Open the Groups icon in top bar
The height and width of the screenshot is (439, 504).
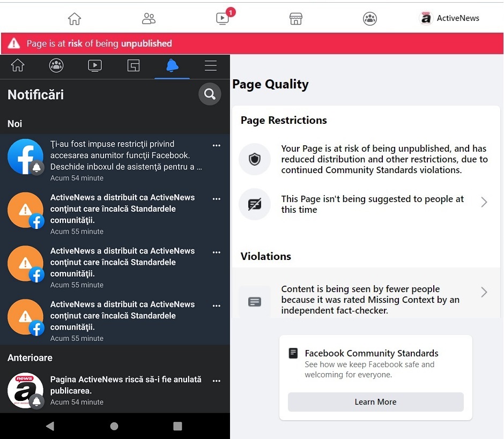370,19
